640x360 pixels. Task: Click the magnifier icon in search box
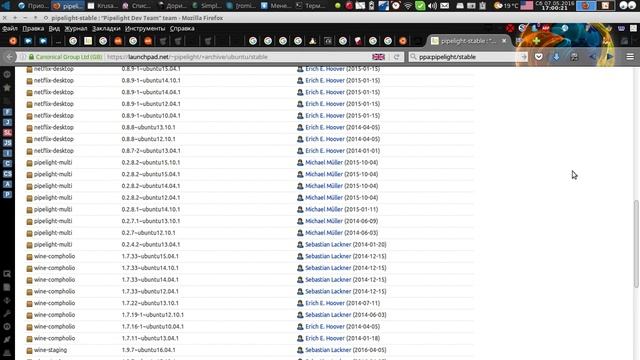click(x=413, y=57)
